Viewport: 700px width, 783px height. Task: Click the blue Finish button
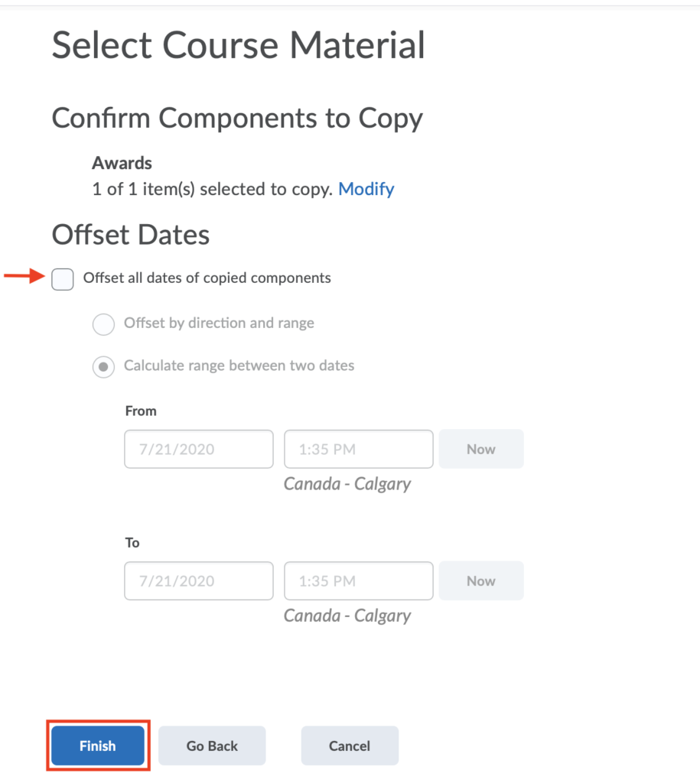coord(98,746)
